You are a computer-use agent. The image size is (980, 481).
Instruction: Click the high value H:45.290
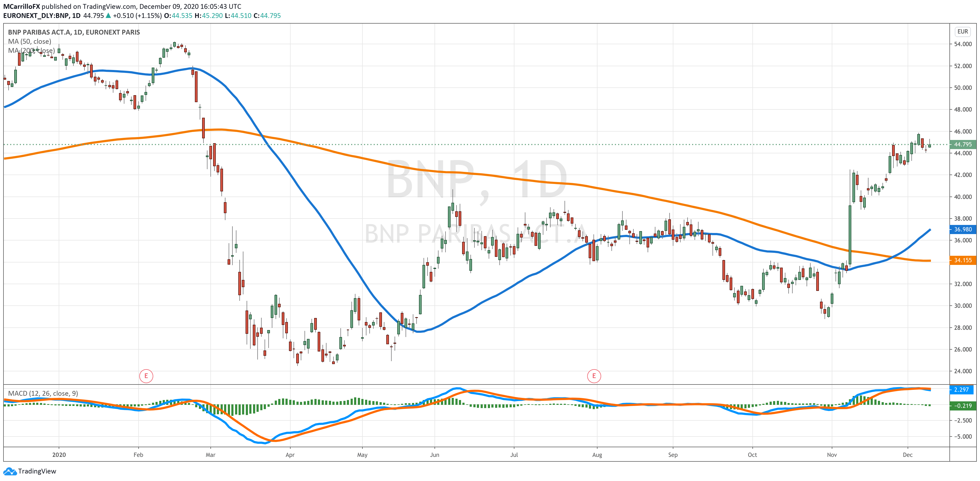click(209, 16)
